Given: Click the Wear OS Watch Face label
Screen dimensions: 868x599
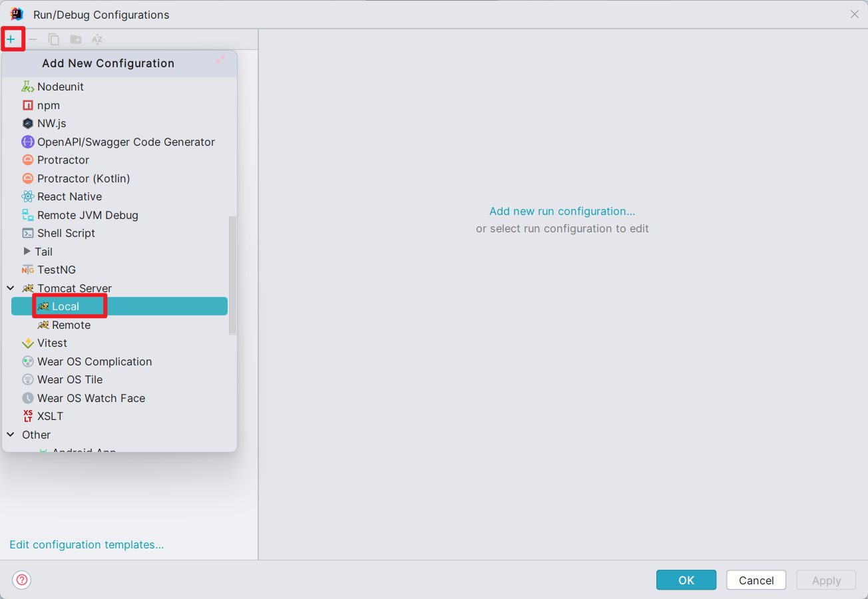Looking at the screenshot, I should [91, 398].
